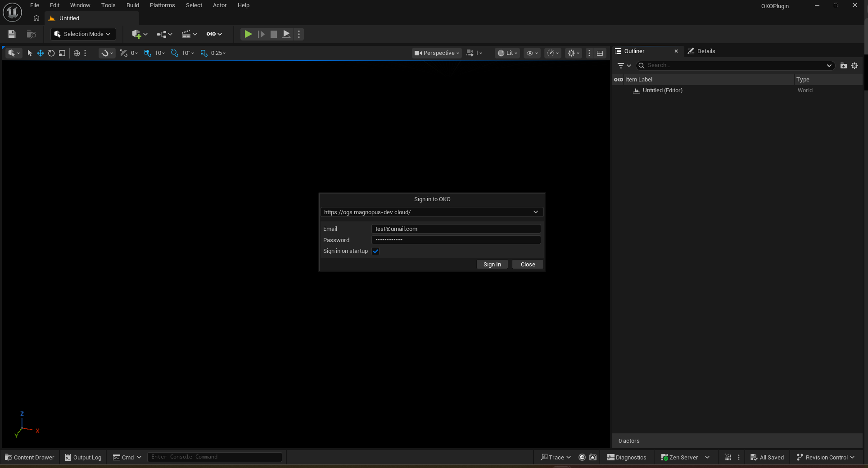868x468 pixels.
Task: Open the Window menu
Action: 80,5
